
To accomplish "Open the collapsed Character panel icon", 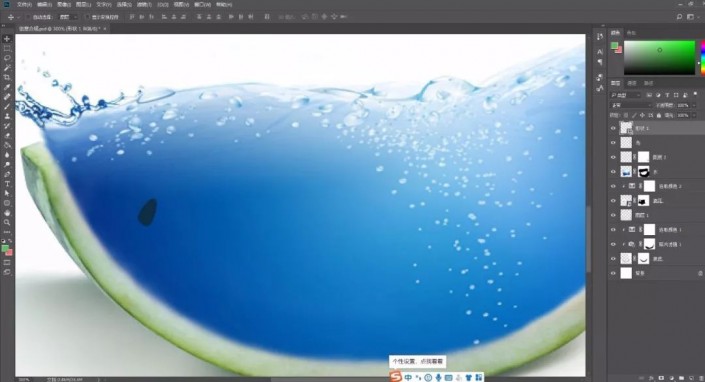I will click(x=600, y=52).
